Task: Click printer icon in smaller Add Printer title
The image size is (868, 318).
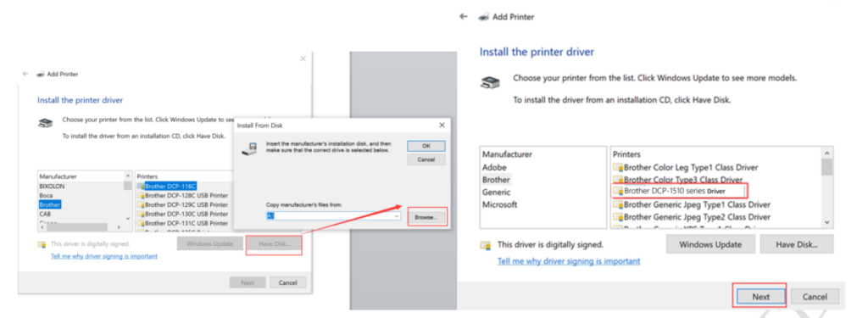Action: [x=41, y=74]
